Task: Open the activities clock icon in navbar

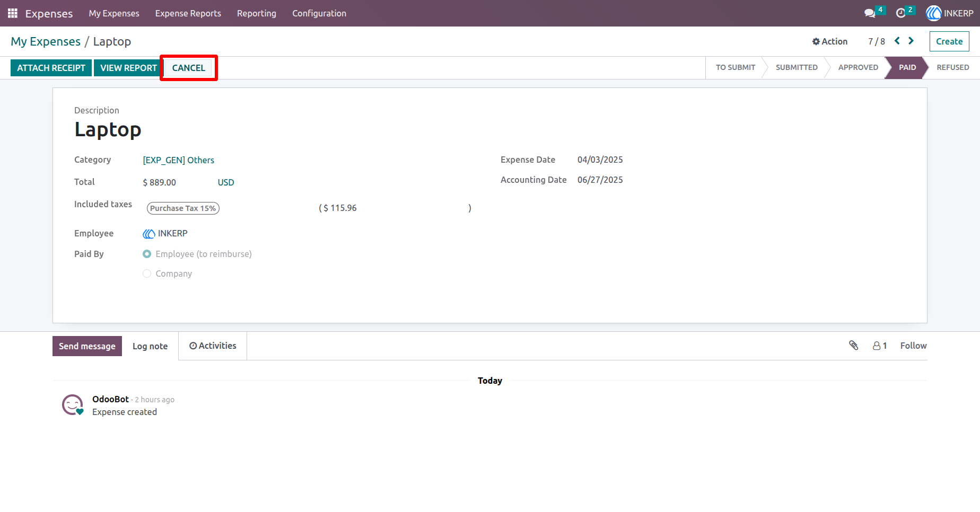Action: coord(900,13)
